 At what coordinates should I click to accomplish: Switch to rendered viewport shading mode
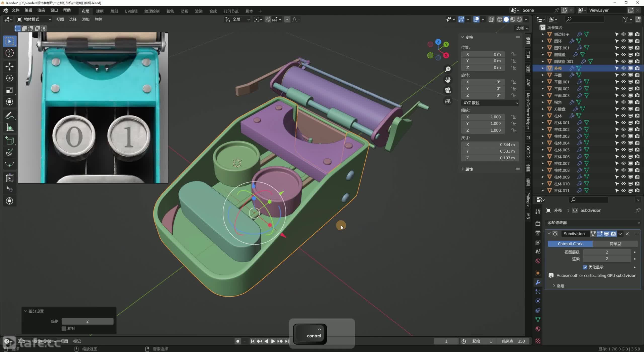(x=519, y=19)
